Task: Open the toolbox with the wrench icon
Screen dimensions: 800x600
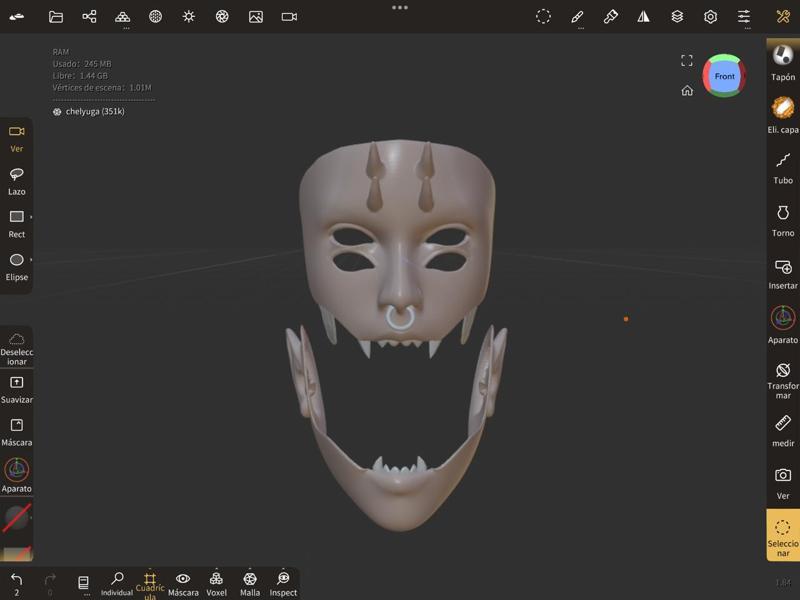Action: (x=781, y=16)
